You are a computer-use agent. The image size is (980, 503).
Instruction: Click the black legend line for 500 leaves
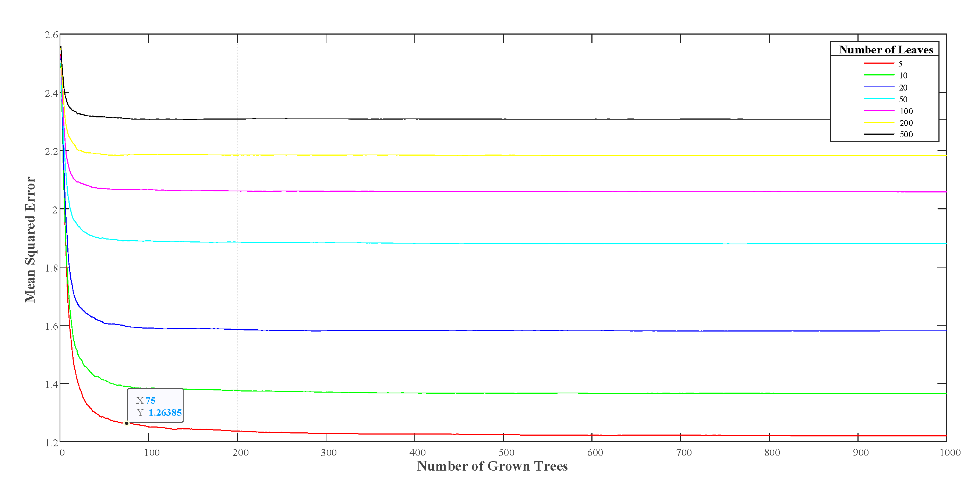pos(878,134)
